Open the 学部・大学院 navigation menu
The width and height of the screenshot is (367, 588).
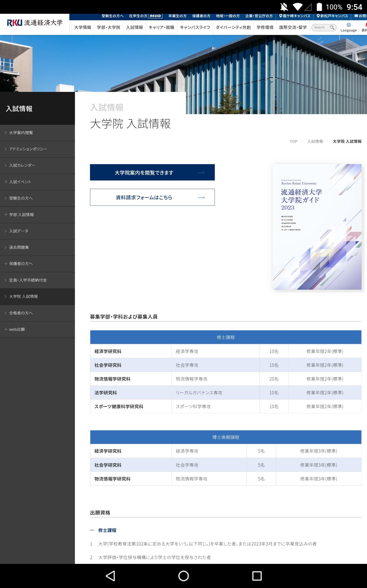pyautogui.click(x=108, y=28)
